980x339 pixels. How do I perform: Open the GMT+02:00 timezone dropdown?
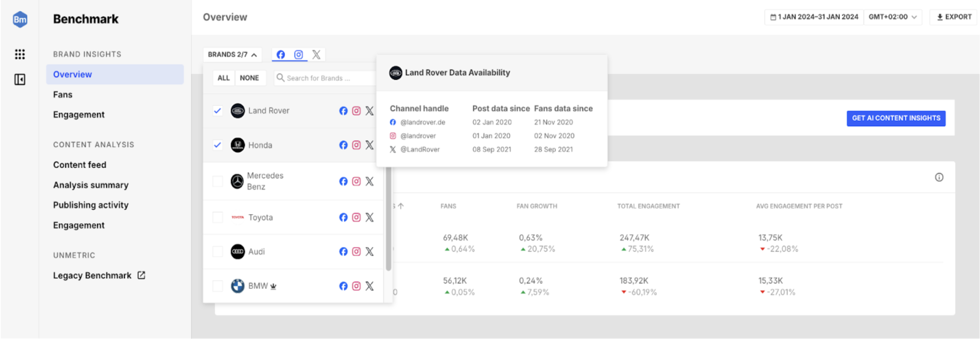[x=893, y=17]
